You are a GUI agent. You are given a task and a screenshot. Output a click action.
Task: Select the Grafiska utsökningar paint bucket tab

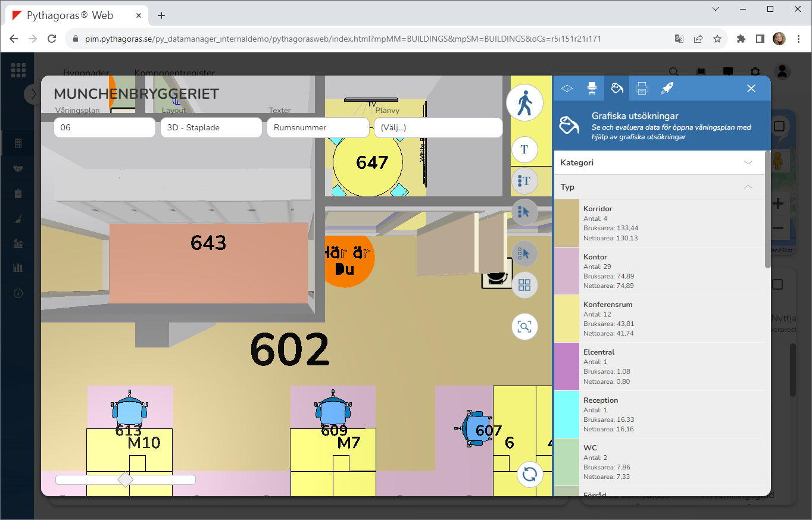[617, 88]
